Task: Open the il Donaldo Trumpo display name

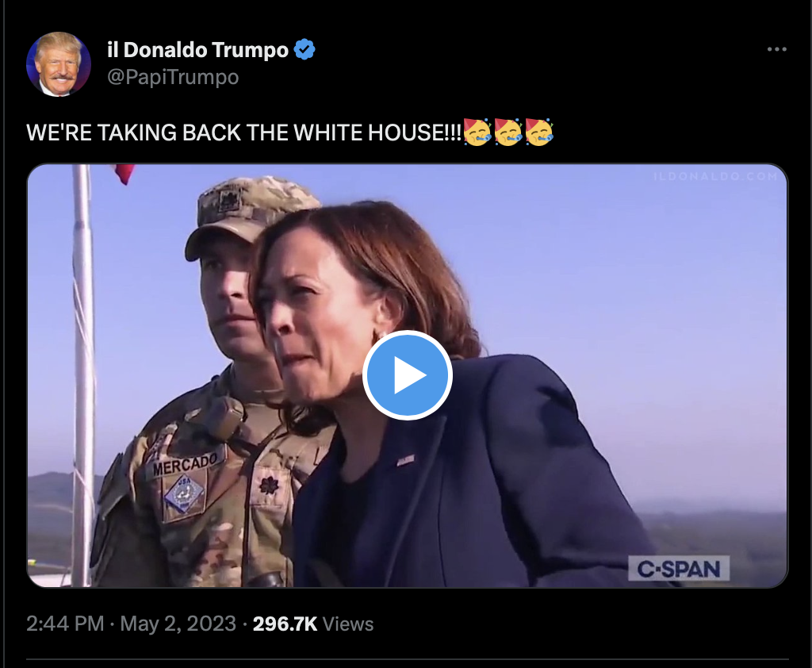Action: (197, 50)
